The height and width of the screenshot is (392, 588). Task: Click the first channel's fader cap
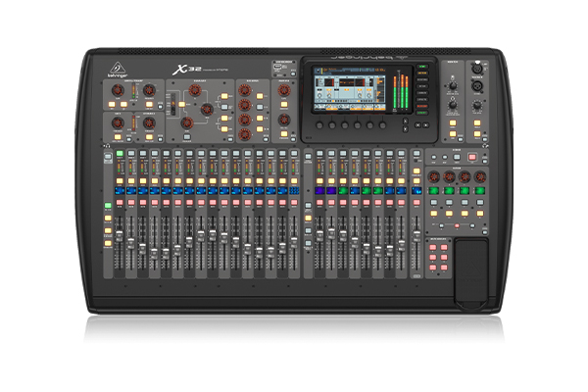[x=120, y=236]
